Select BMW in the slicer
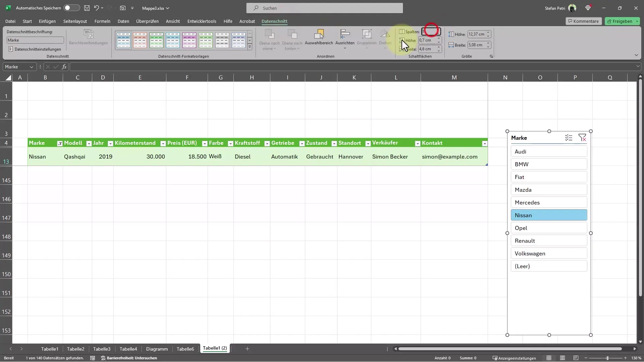Viewport: 644px width, 362px height. pos(549,164)
